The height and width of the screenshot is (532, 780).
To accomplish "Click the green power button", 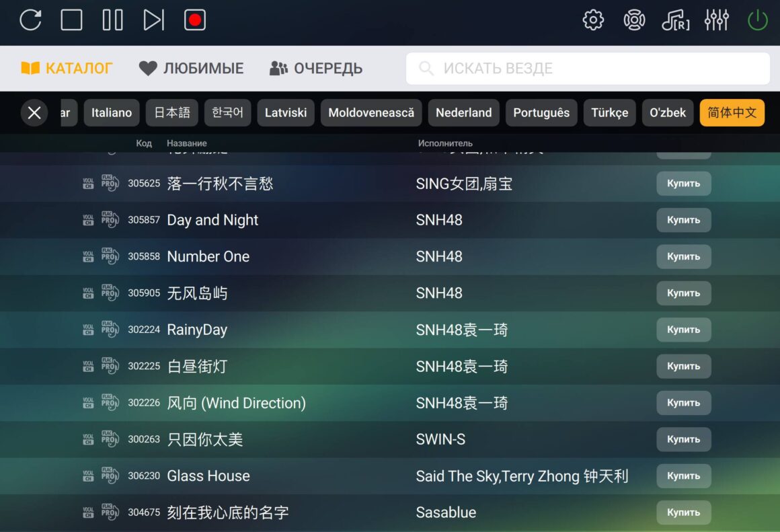I will 758,20.
